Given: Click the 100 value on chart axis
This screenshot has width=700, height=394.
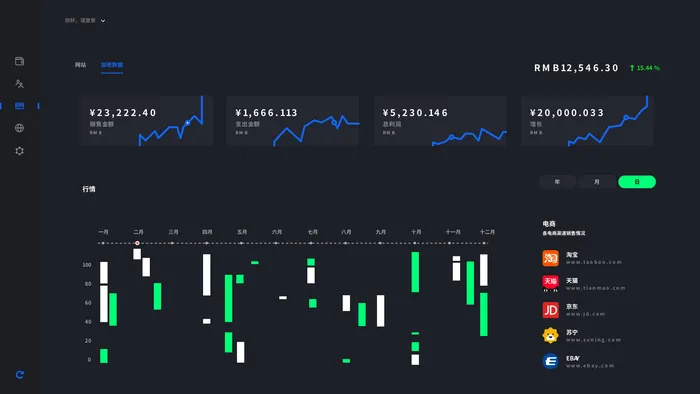Looking at the screenshot, I should (87, 265).
